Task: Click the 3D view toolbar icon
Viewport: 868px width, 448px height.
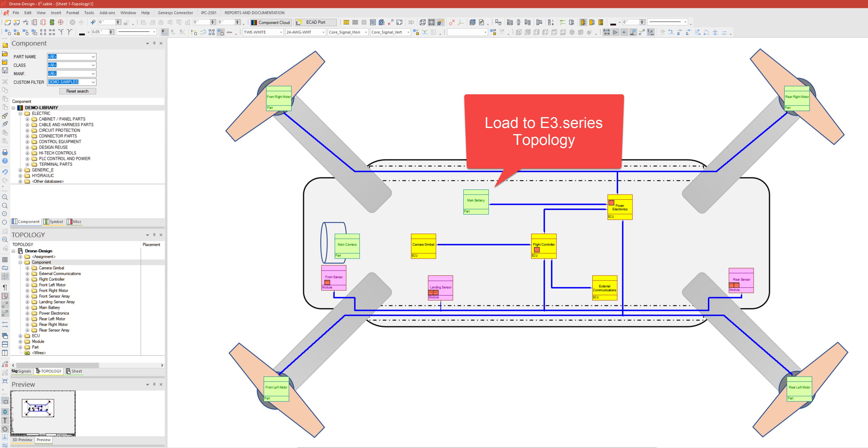Action: (x=411, y=22)
